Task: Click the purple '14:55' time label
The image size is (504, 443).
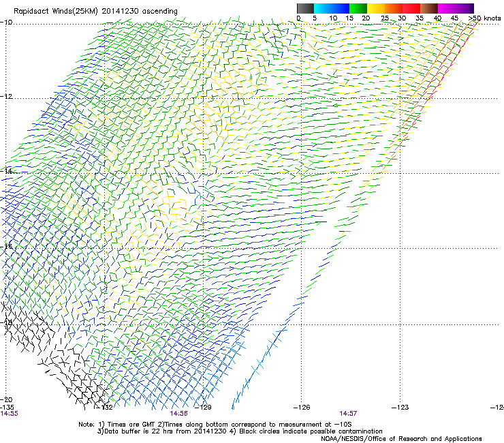Action: tap(10, 414)
